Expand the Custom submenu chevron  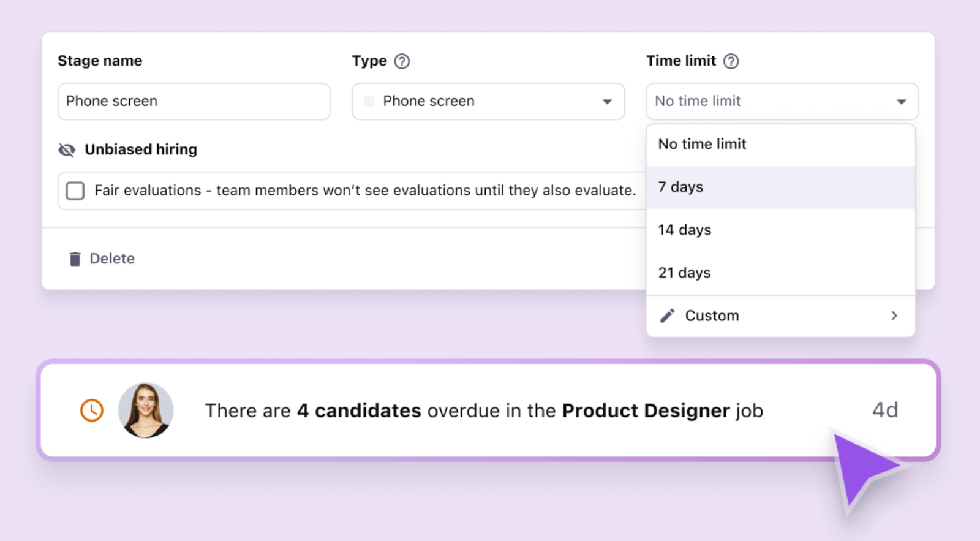point(894,316)
